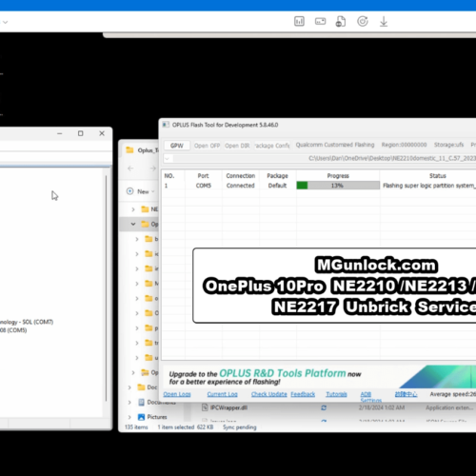This screenshot has height=476, width=476.
Task: Click the Storage:ufs item
Action: pyautogui.click(x=448, y=145)
